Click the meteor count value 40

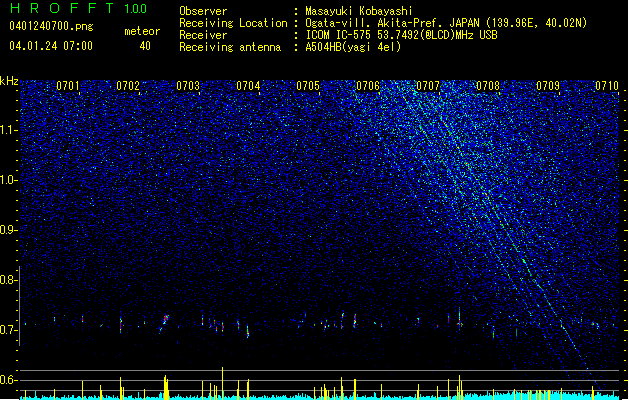145,46
